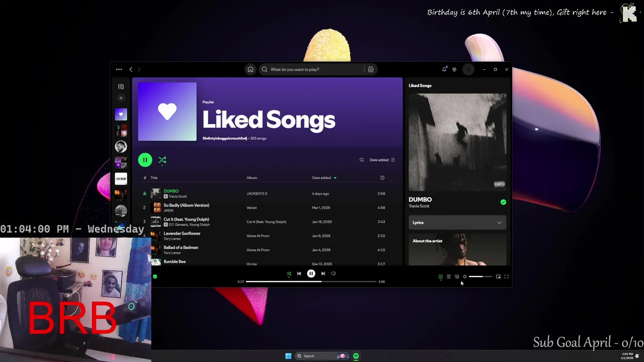Select the Lavender Sunflower track
644x362 pixels.
click(x=182, y=233)
